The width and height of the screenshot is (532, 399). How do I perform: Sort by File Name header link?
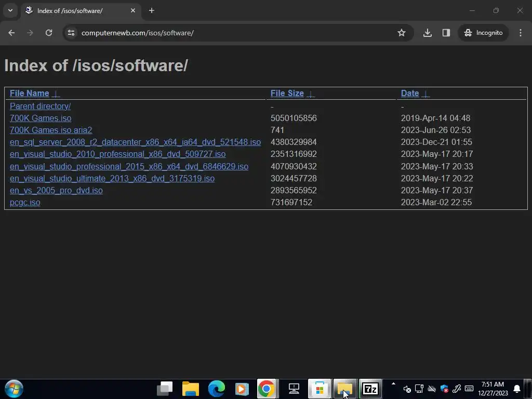click(x=30, y=94)
